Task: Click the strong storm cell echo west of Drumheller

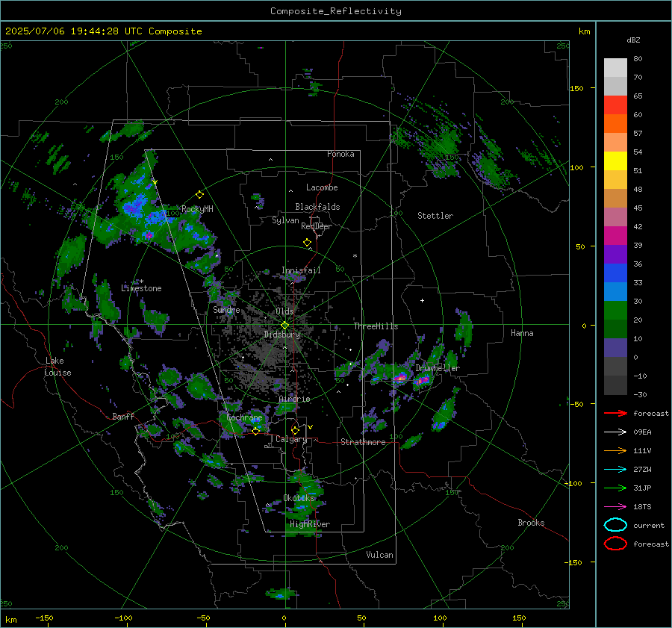Action: pos(400,378)
